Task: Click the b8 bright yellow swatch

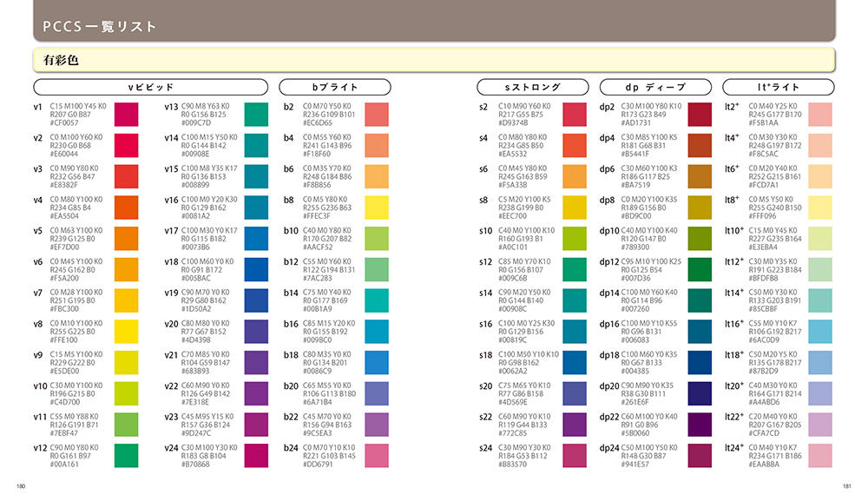Action: click(376, 207)
